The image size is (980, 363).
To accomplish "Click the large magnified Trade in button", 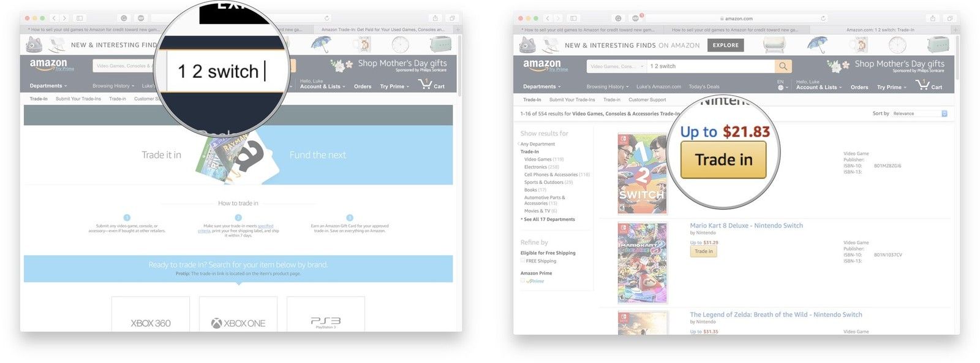I will click(723, 160).
